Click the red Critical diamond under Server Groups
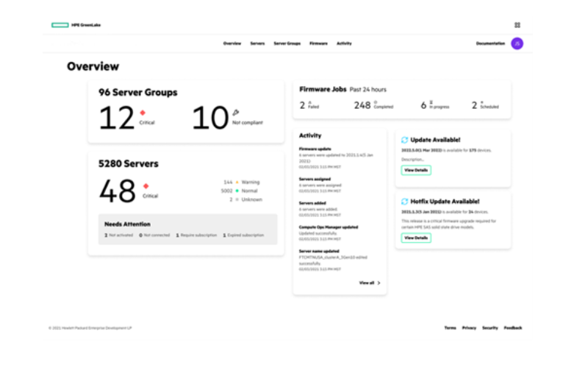This screenshot has height=368, width=588. pyautogui.click(x=143, y=113)
